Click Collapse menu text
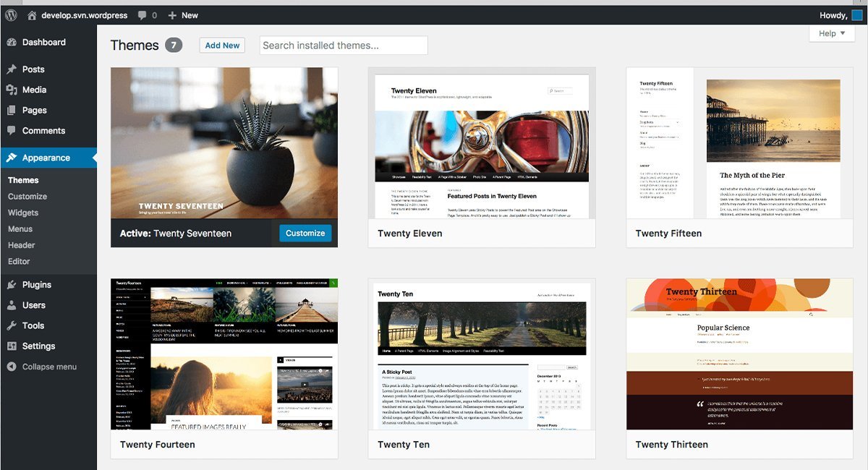Image resolution: width=868 pixels, height=470 pixels. 49,367
